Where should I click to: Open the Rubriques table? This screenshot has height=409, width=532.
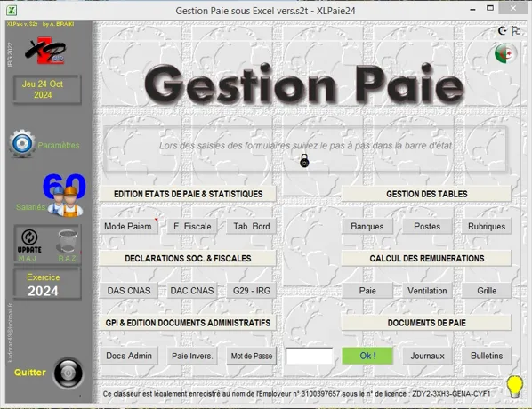[x=487, y=226]
